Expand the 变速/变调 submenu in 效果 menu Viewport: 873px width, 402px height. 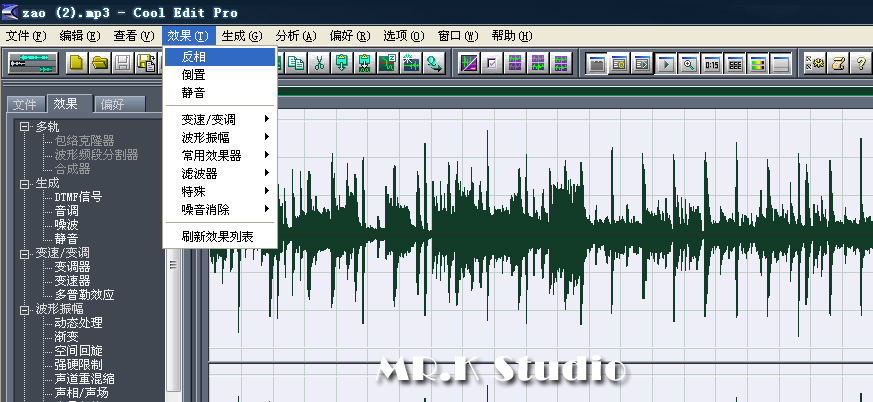coord(220,119)
